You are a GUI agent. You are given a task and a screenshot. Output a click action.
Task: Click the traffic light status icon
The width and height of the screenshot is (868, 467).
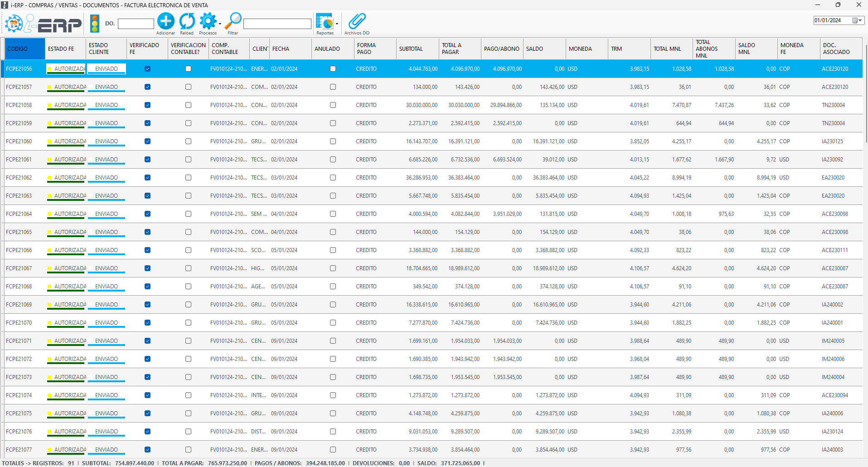(x=95, y=24)
